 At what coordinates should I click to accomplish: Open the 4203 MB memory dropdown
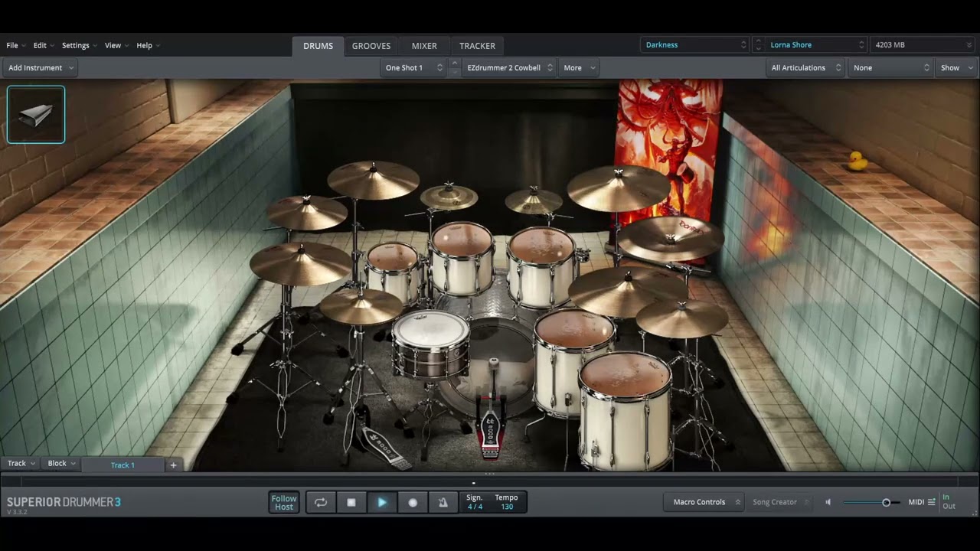click(923, 45)
